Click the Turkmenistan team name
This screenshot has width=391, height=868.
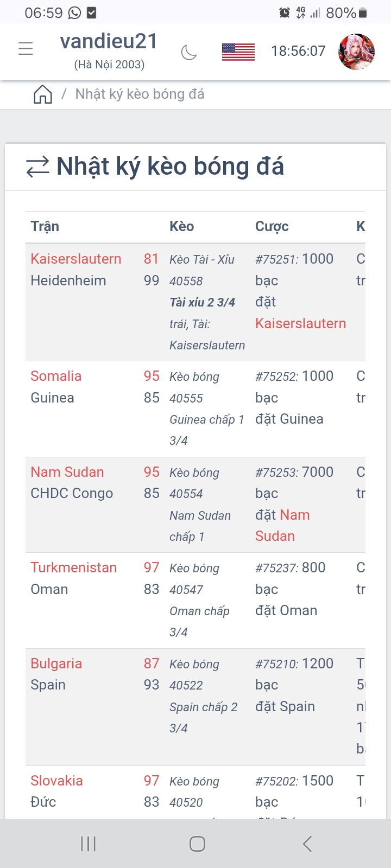tap(73, 567)
